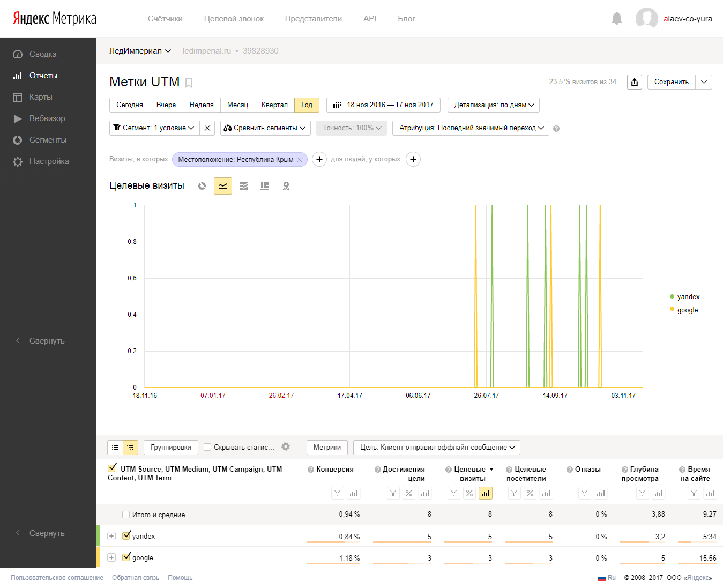Viewport: 723px width, 588px height.
Task: Toggle Целевые визиты chart display
Action: [486, 493]
